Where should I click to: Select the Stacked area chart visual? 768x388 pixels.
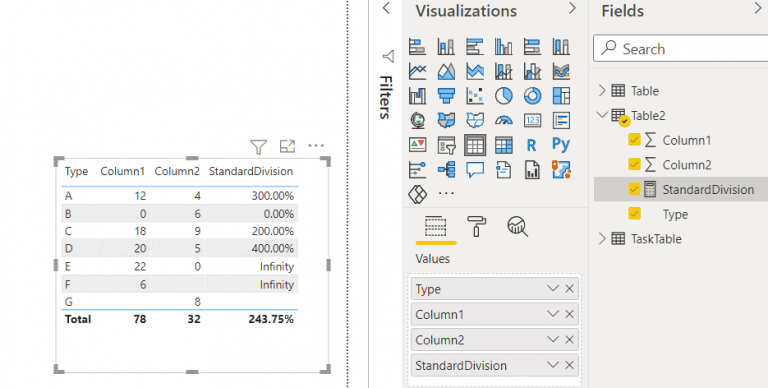[475, 72]
